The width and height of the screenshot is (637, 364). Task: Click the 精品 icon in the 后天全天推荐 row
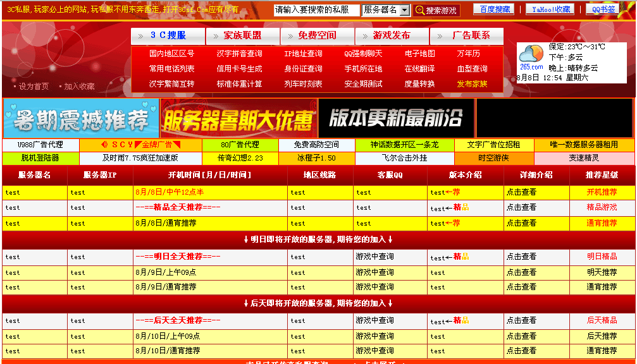coord(460,319)
